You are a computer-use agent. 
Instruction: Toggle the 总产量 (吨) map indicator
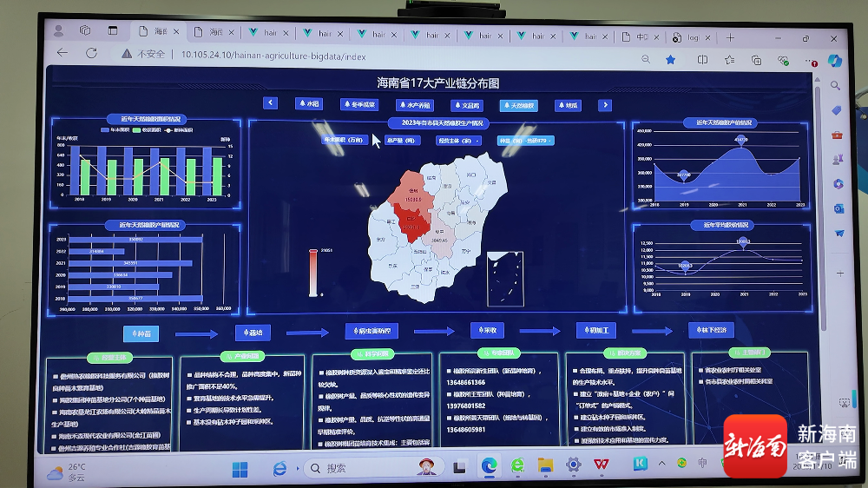point(400,140)
